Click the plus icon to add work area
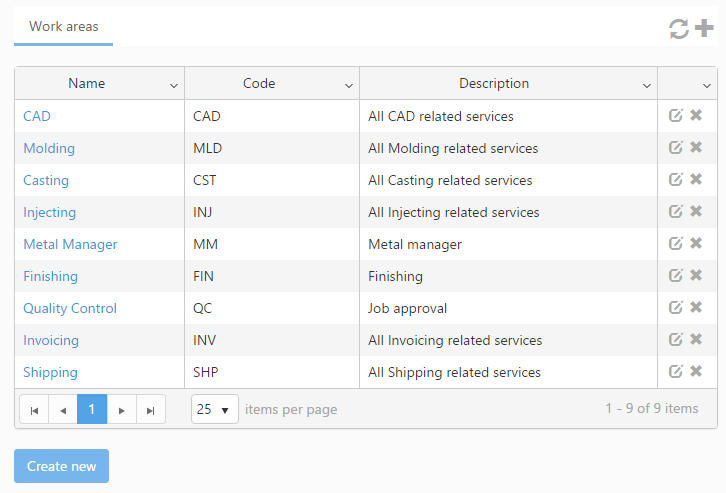Viewport: 726px width, 493px height. click(x=704, y=28)
